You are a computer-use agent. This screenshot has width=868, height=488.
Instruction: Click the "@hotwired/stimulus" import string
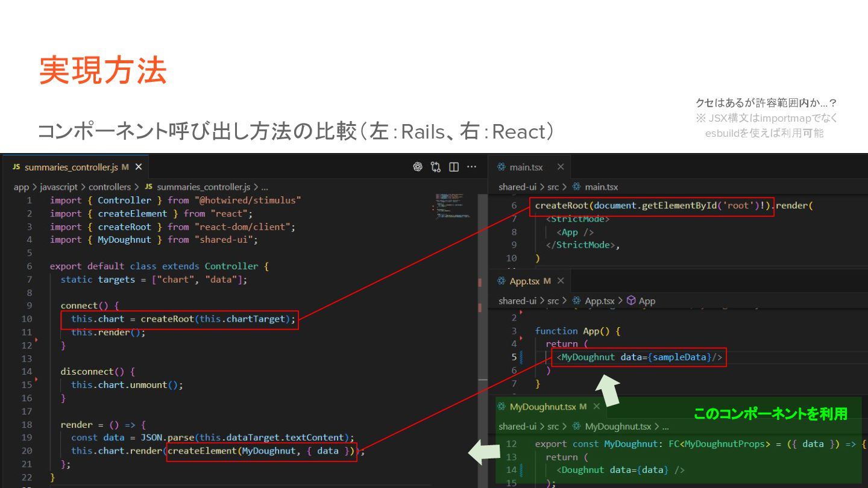coord(248,200)
